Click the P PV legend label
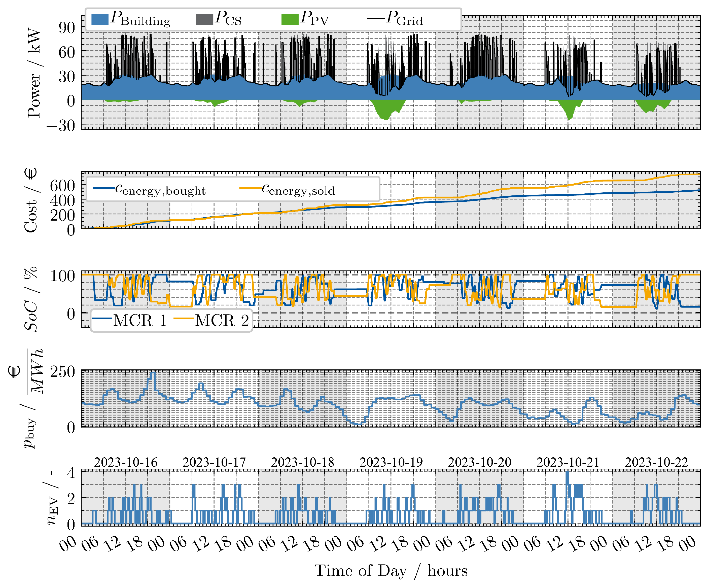The height and width of the screenshot is (588, 707). [x=315, y=19]
